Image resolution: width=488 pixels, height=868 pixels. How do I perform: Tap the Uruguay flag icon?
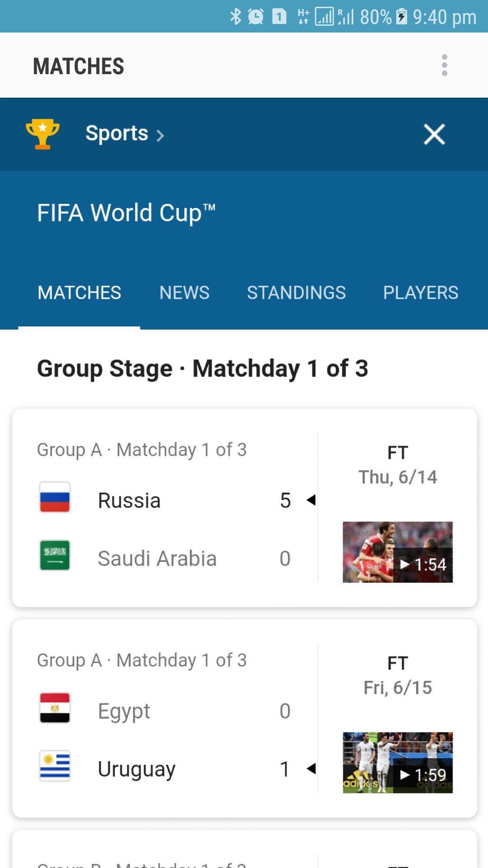click(x=55, y=765)
